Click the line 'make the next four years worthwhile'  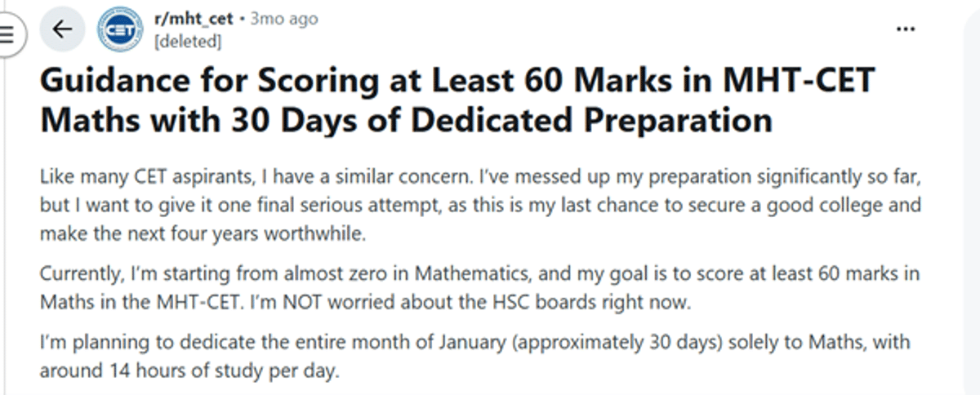tap(204, 235)
